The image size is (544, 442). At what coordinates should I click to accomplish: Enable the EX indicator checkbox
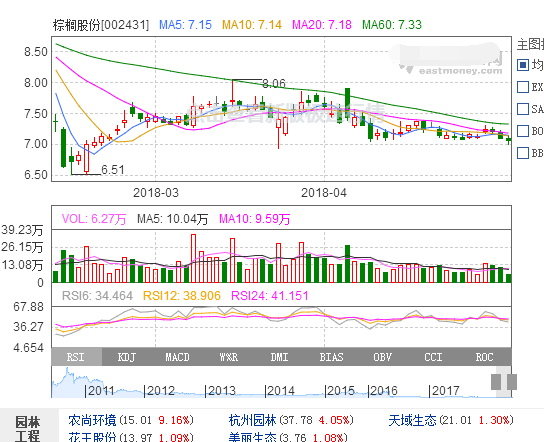tap(523, 87)
